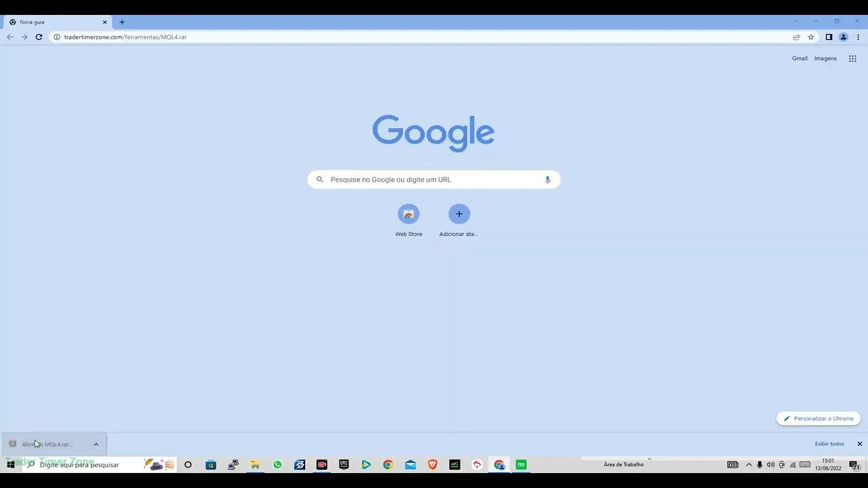Start voice search with the microphone
The height and width of the screenshot is (488, 868).
pyautogui.click(x=548, y=180)
